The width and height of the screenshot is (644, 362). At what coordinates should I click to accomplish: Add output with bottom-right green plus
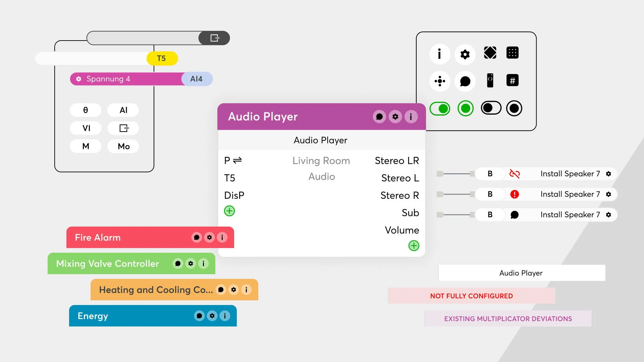pyautogui.click(x=414, y=246)
